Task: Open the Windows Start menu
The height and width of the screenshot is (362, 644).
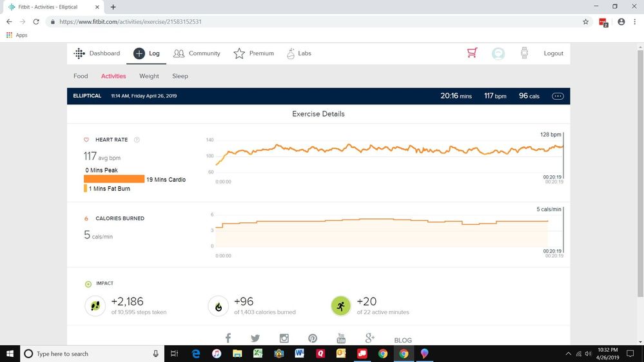Action: tap(10, 354)
